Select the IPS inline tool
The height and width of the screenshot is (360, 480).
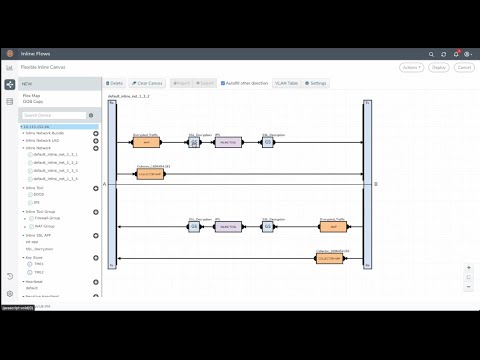36,202
